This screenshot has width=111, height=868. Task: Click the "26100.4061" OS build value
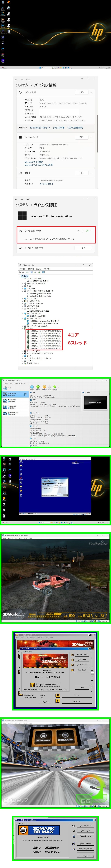[45, 155]
